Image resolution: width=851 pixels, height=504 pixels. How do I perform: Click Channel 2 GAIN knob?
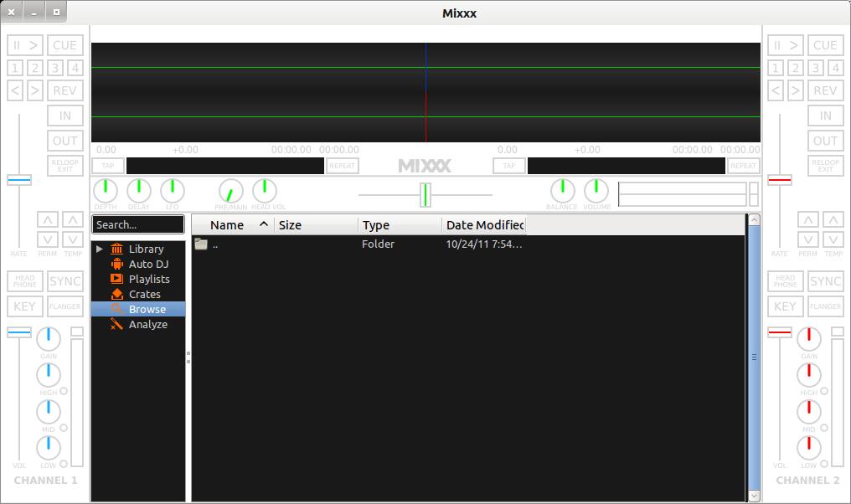[x=809, y=338]
